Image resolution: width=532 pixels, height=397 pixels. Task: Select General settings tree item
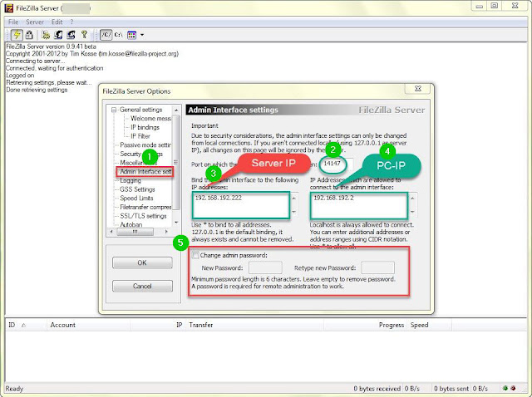pyautogui.click(x=140, y=110)
